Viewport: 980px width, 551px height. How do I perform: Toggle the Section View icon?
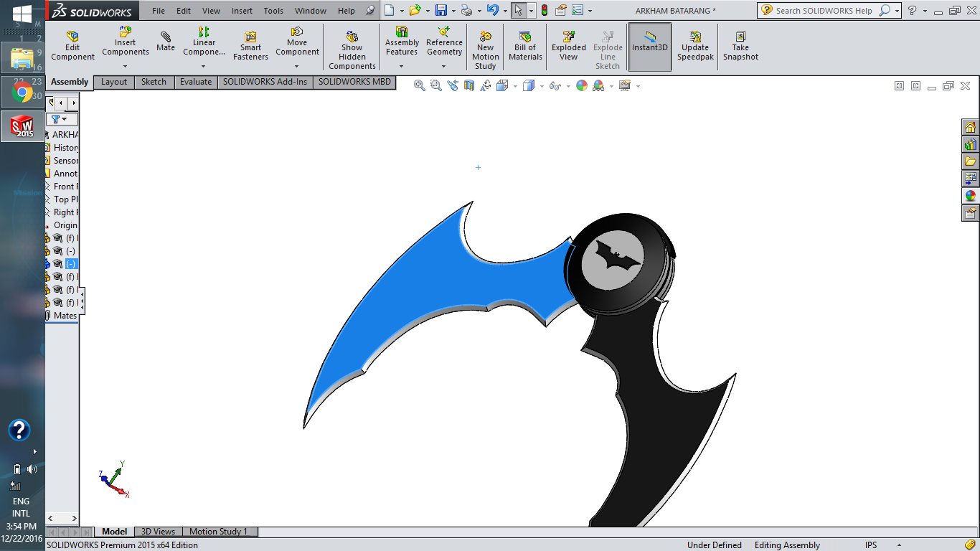[x=469, y=85]
